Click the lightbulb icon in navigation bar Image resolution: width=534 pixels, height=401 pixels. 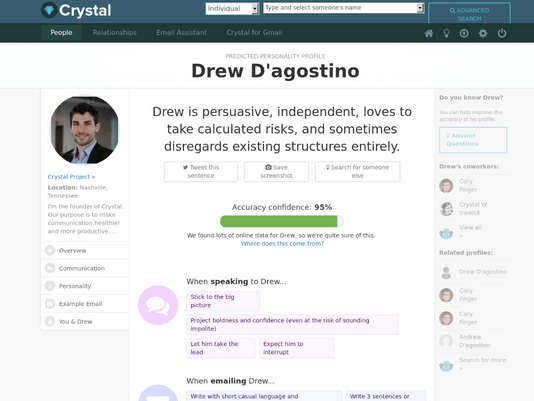446,33
